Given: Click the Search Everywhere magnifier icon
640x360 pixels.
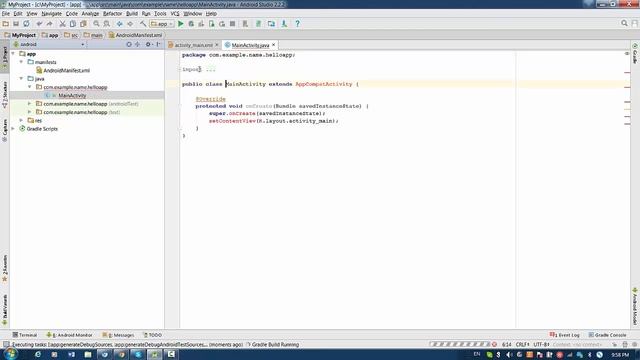Looking at the screenshot, I should (x=624, y=23).
